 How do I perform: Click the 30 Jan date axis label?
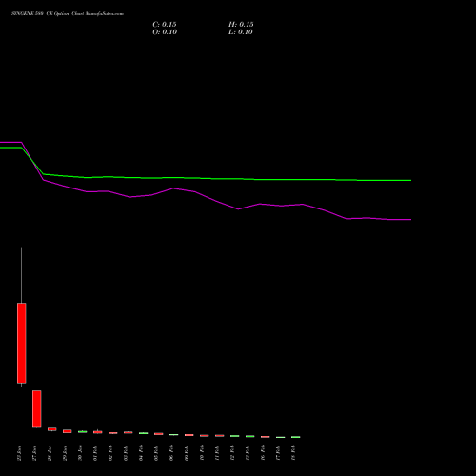coord(81,453)
